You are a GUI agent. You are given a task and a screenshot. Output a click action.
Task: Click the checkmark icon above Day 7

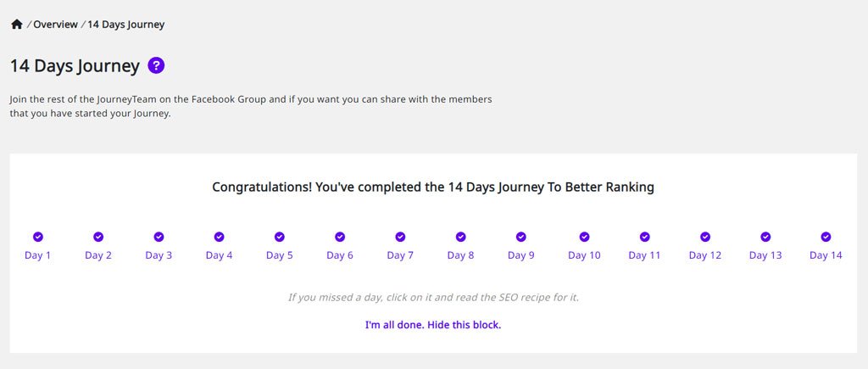(x=400, y=237)
